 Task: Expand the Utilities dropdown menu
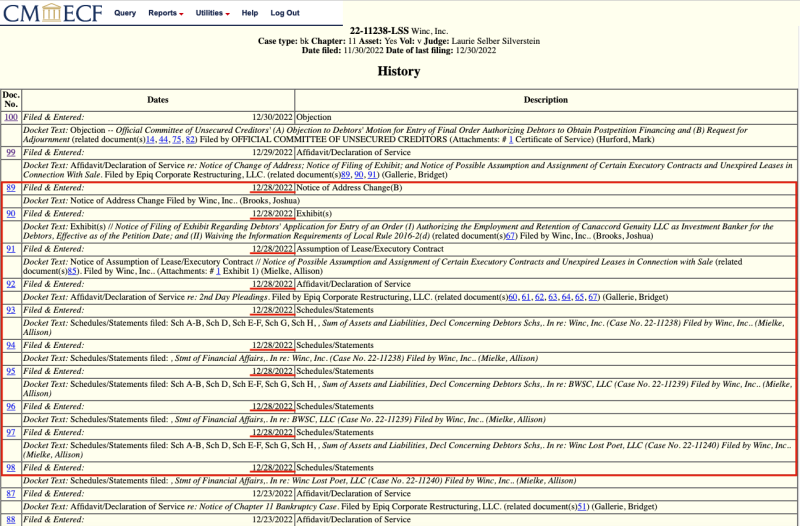coord(212,13)
